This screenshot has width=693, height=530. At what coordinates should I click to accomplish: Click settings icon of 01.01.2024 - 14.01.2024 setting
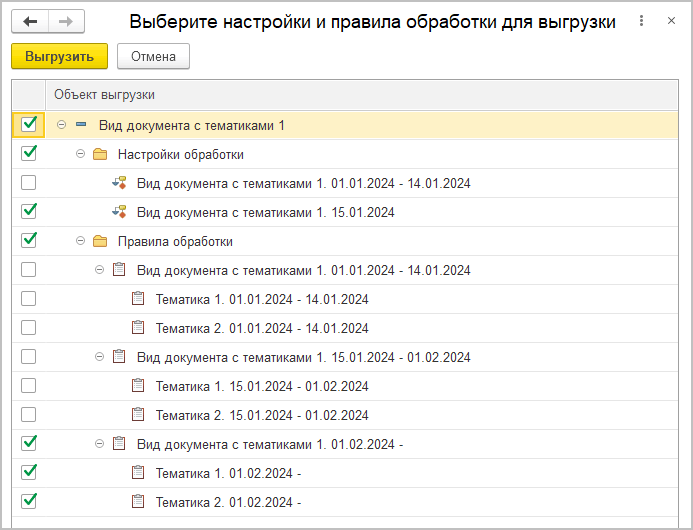119,183
